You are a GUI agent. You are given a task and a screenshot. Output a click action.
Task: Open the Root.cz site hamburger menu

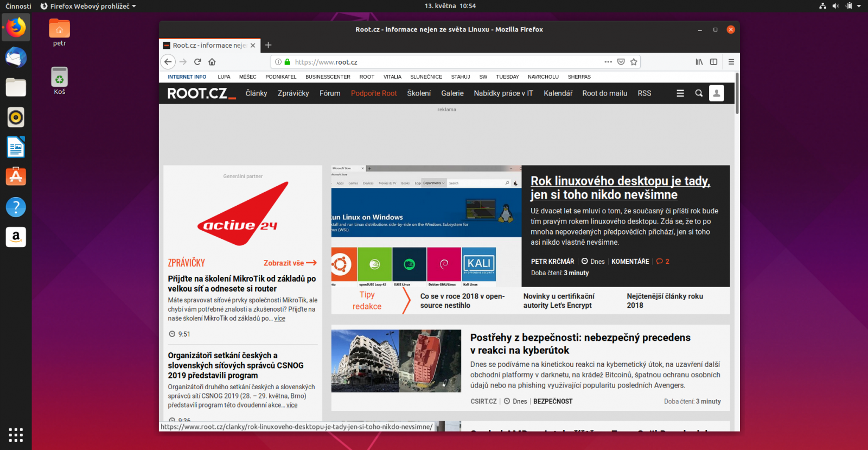[x=680, y=93]
